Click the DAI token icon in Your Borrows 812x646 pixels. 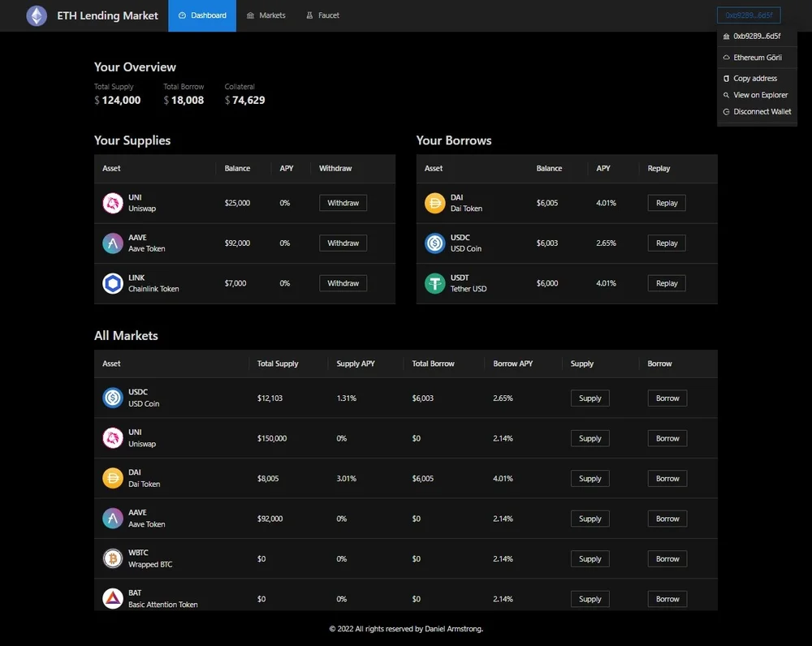pyautogui.click(x=435, y=203)
